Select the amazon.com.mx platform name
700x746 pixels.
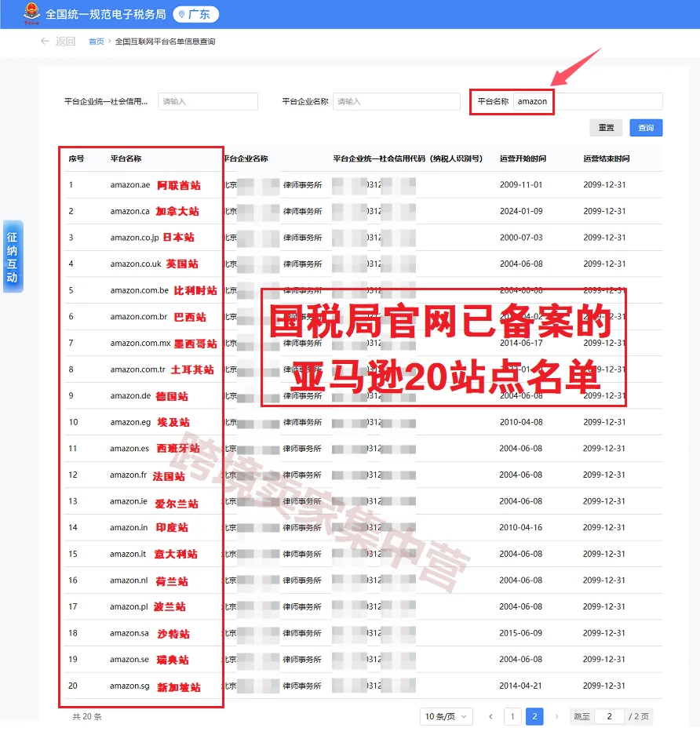tap(140, 343)
